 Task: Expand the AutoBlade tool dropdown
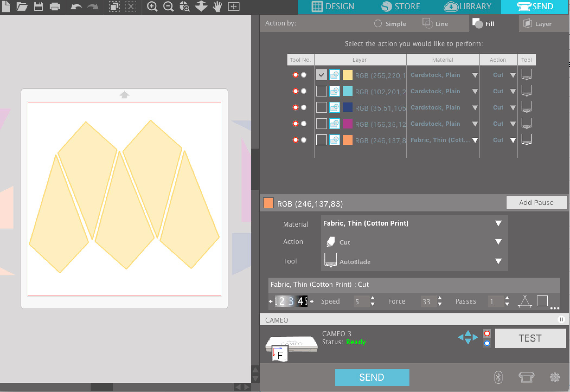point(498,261)
